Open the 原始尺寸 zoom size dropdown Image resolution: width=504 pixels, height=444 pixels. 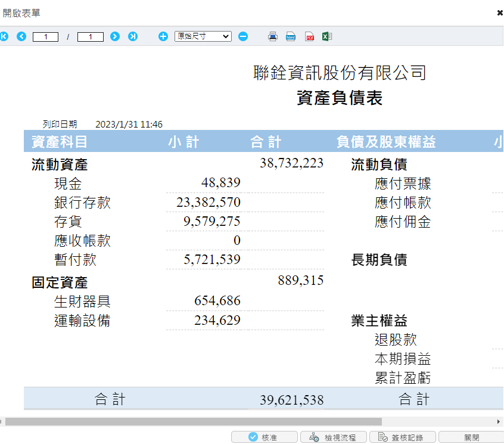coord(203,36)
